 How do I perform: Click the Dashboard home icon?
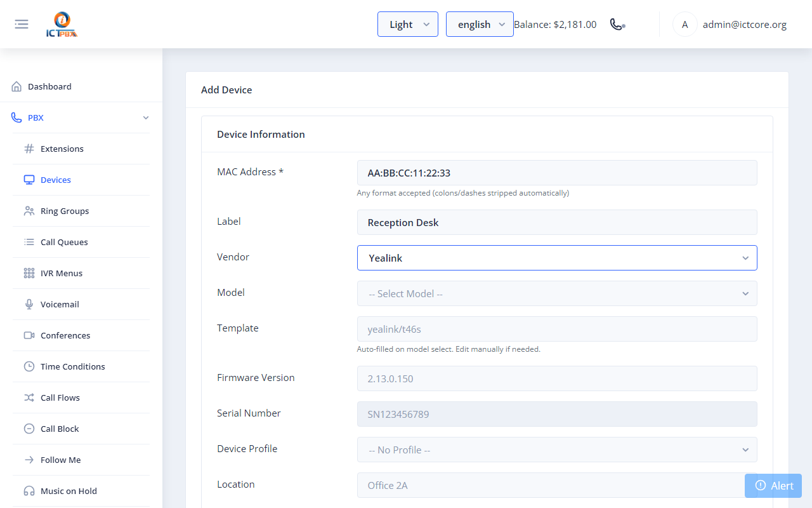coord(16,86)
